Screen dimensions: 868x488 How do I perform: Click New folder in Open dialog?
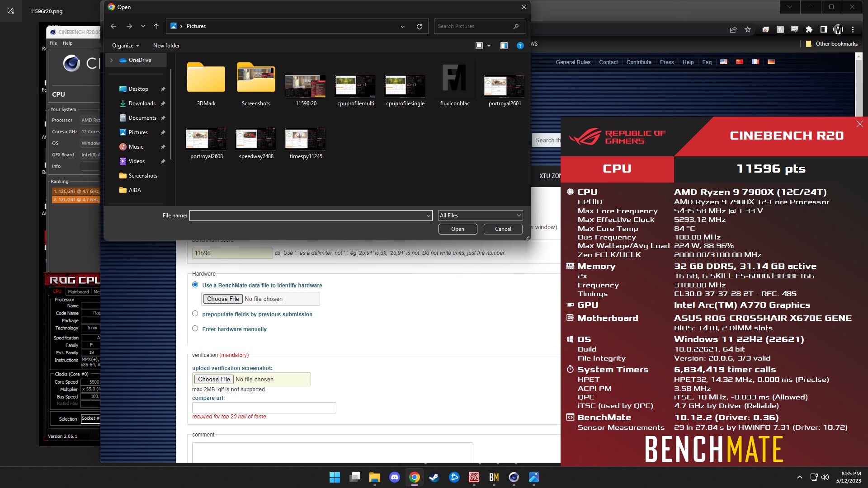[166, 46]
